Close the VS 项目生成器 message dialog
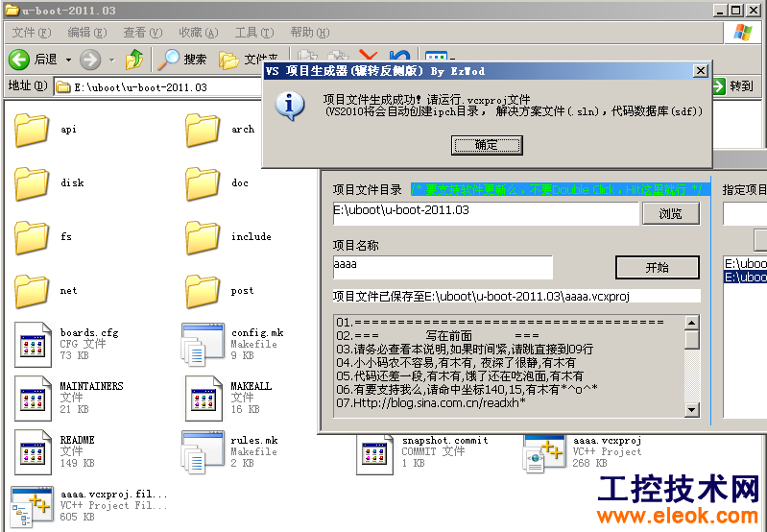This screenshot has width=767, height=532. (701, 71)
